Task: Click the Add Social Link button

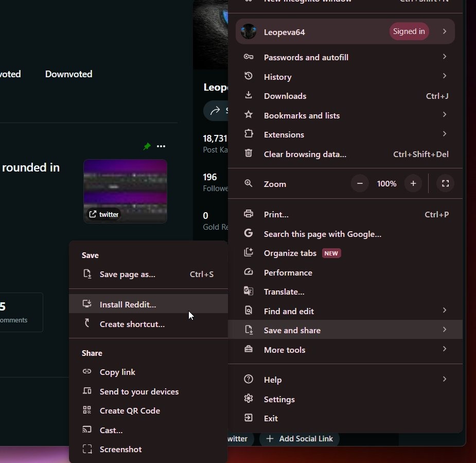Action: 299,439
